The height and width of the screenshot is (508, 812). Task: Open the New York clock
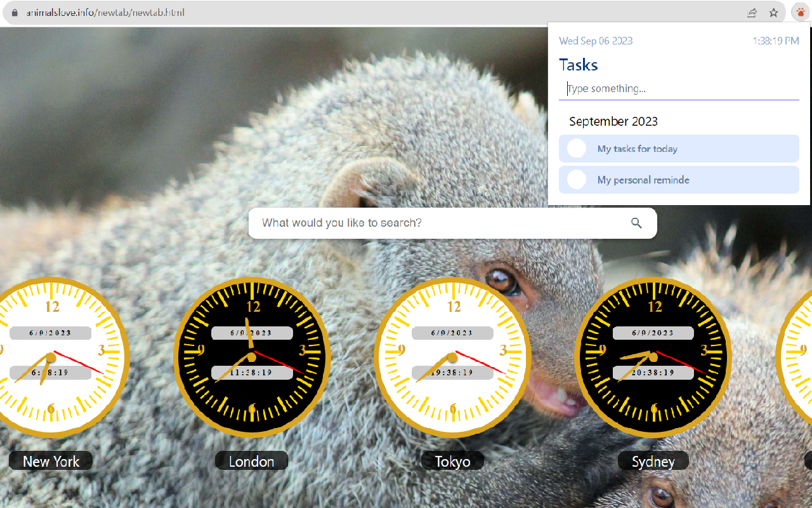(x=51, y=357)
